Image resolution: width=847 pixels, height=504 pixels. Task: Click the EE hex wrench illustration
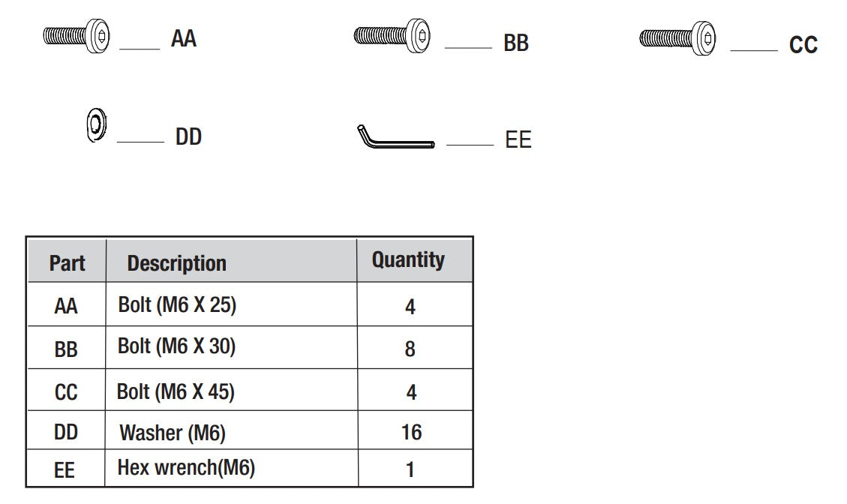pyautogui.click(x=395, y=138)
